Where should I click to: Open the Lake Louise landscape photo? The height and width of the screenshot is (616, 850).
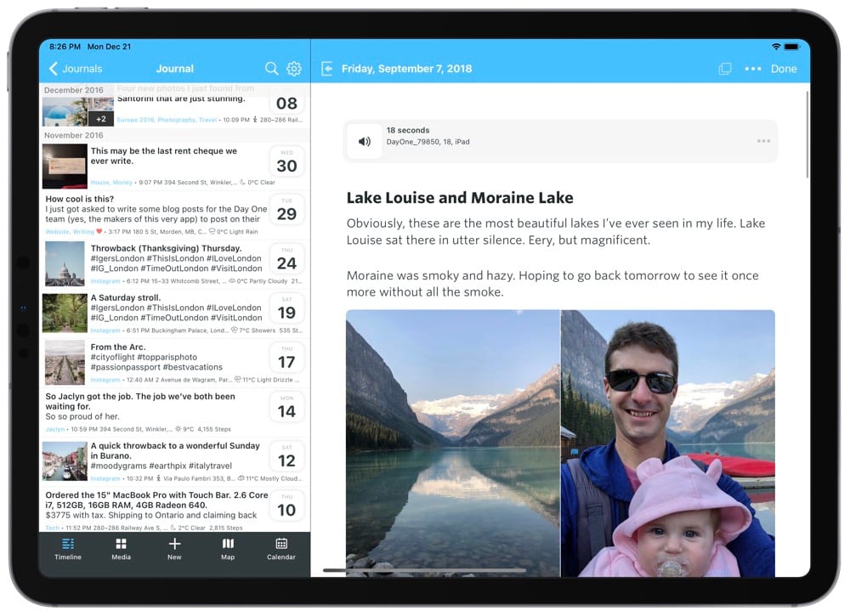(x=453, y=444)
